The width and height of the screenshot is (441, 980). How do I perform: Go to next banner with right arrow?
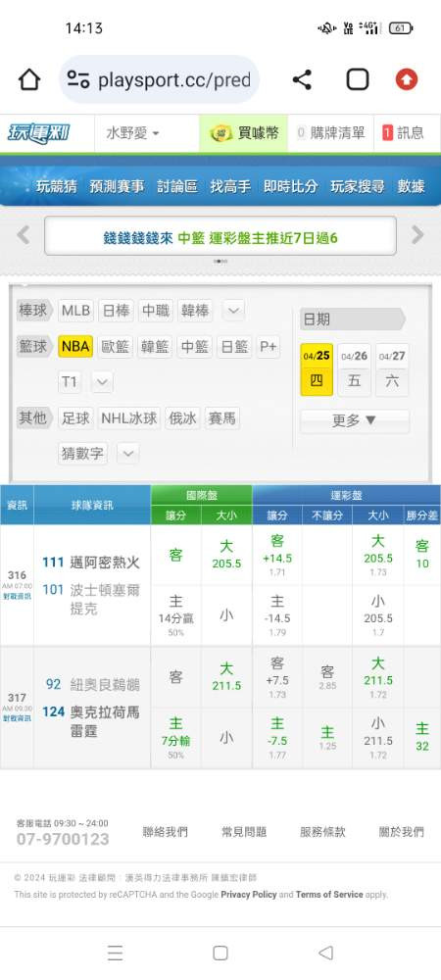(x=417, y=235)
